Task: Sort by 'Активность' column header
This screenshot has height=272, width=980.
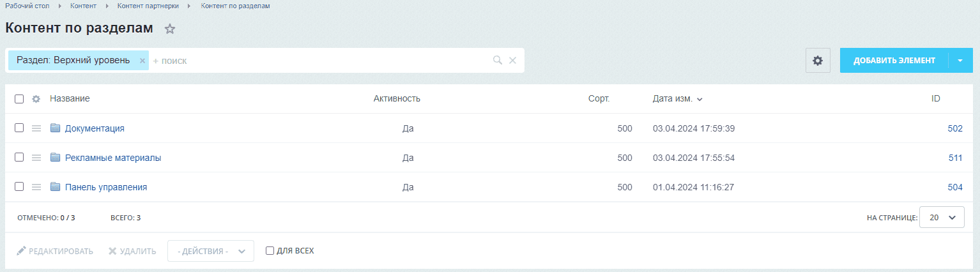Action: 397,98
